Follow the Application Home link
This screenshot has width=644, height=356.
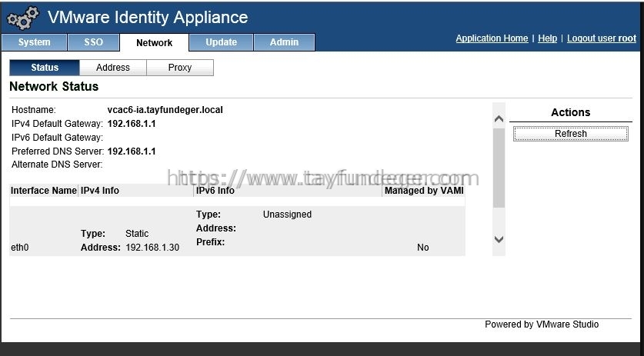(x=492, y=38)
